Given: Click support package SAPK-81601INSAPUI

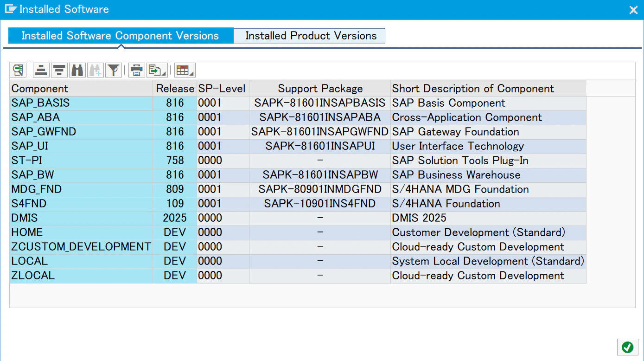Looking at the screenshot, I should point(320,146).
